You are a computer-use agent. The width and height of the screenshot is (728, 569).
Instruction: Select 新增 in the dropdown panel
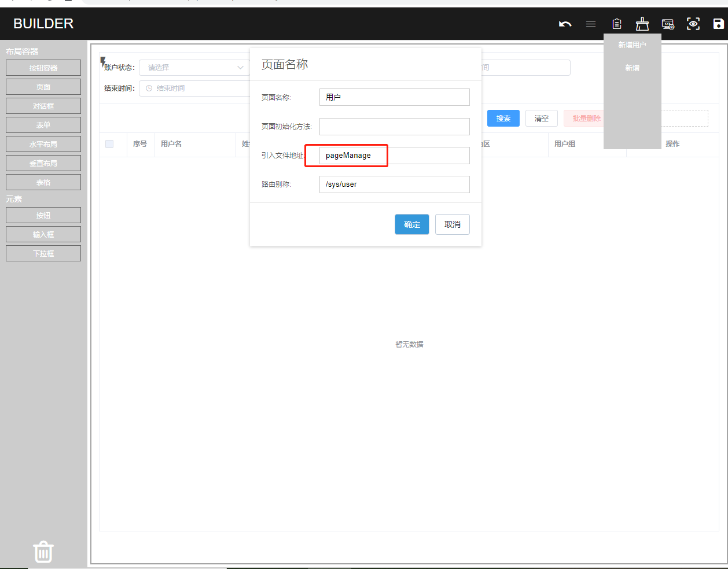pyautogui.click(x=632, y=68)
